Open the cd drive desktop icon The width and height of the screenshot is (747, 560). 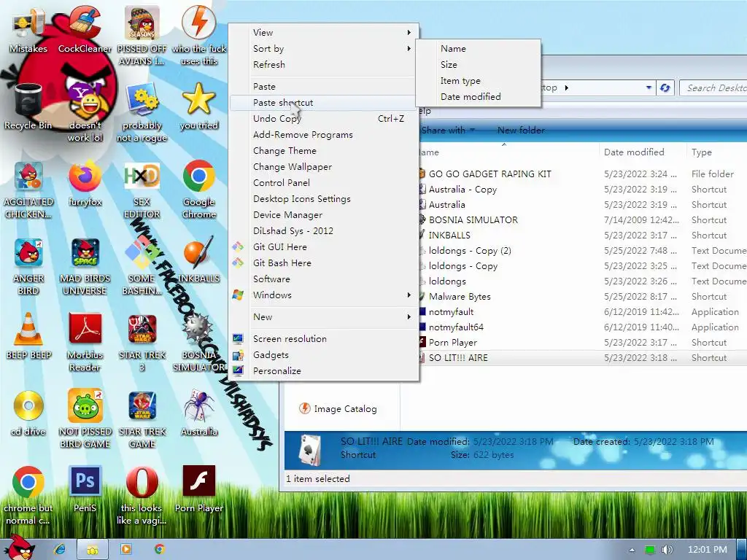tap(28, 413)
